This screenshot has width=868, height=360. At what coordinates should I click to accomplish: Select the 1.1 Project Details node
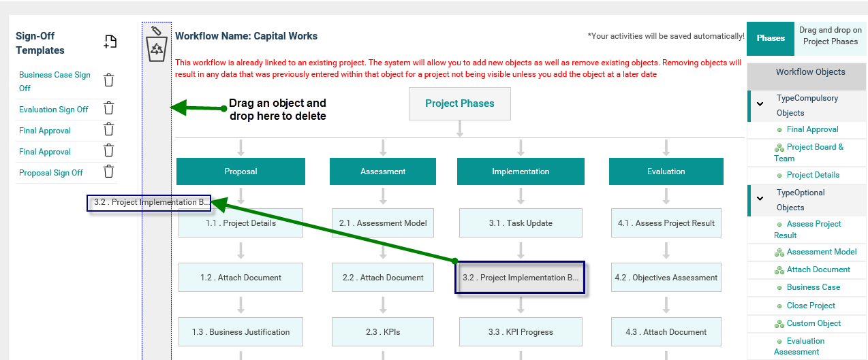pyautogui.click(x=241, y=223)
